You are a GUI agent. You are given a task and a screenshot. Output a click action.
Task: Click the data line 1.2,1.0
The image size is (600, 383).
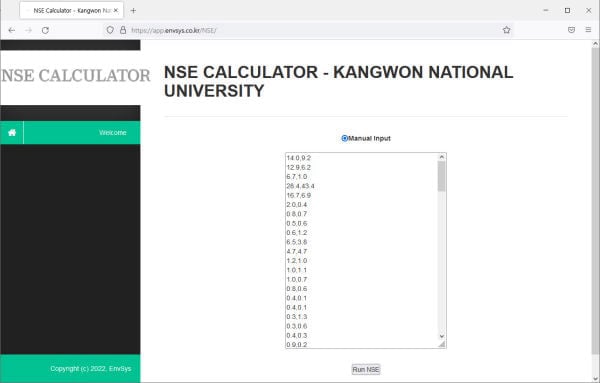(297, 261)
